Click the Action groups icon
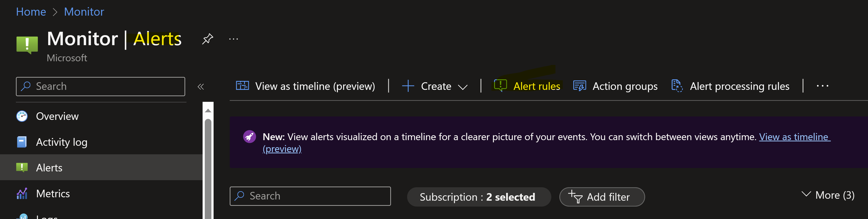The height and width of the screenshot is (219, 868). (580, 86)
